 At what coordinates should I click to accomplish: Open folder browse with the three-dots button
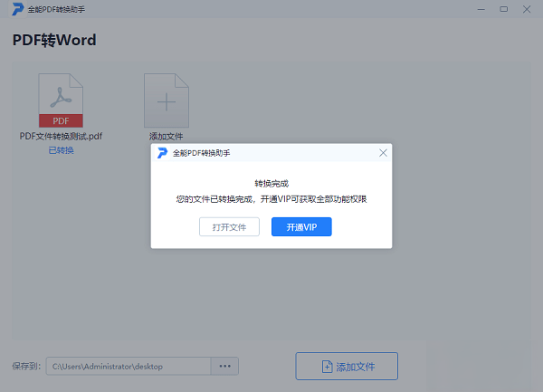[x=224, y=366]
